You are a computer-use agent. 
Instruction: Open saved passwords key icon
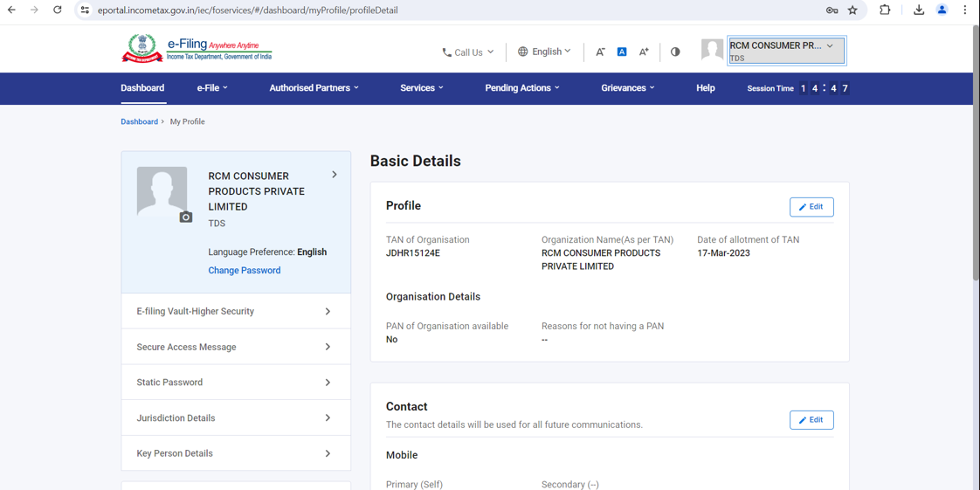click(832, 10)
